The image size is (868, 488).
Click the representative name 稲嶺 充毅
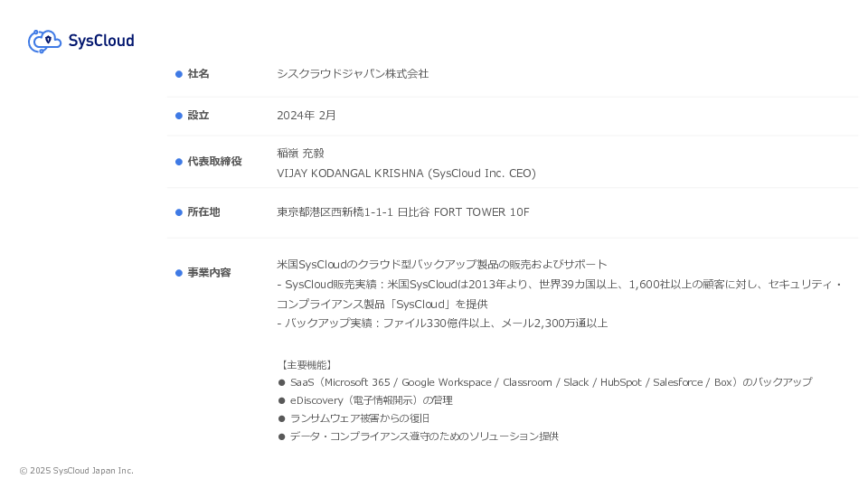[x=300, y=154]
